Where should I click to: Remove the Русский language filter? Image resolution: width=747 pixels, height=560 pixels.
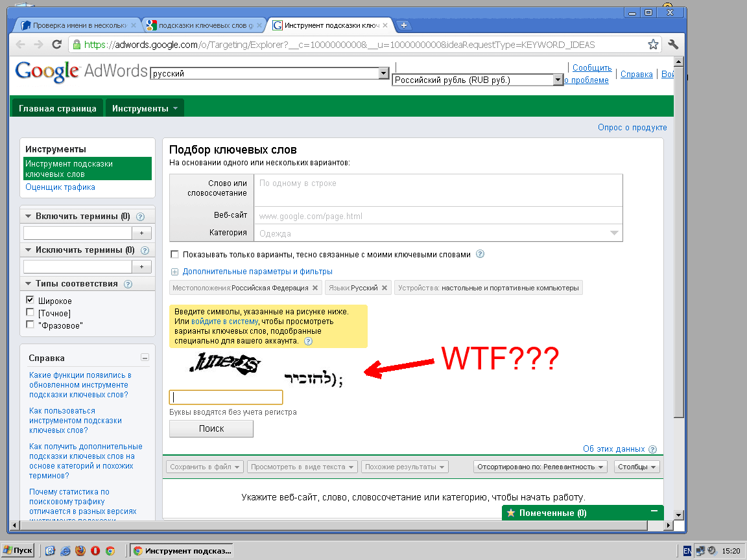tap(384, 288)
